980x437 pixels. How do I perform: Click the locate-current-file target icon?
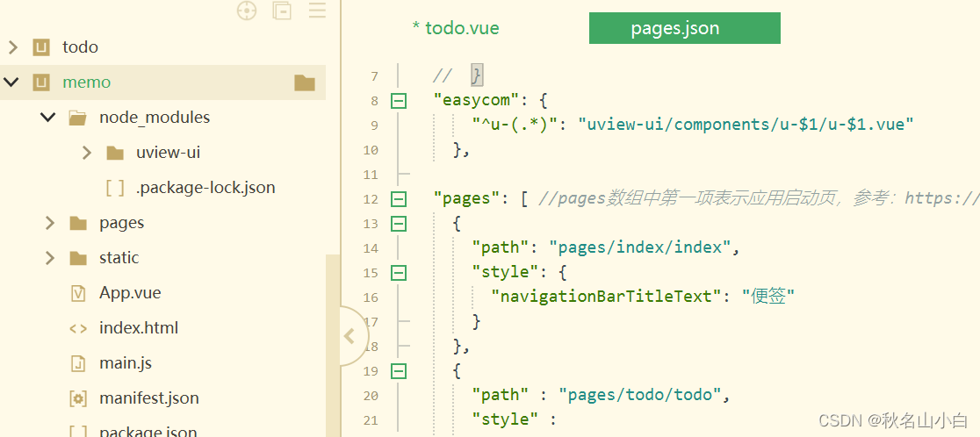click(247, 11)
